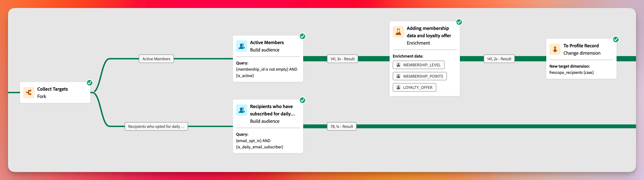Screen dimensions: 644x180
Task: Click the MEMBERSHIP_LEVEL enrichment tag
Action: coord(418,65)
